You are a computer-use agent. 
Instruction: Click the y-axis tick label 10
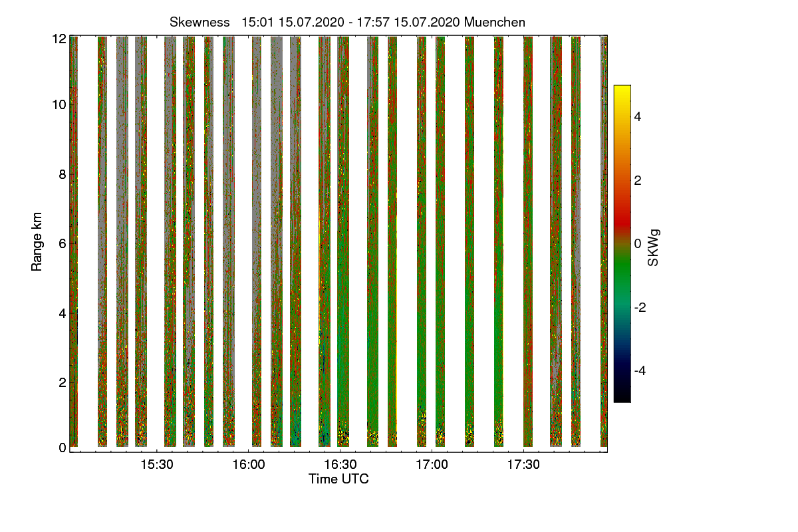point(59,104)
